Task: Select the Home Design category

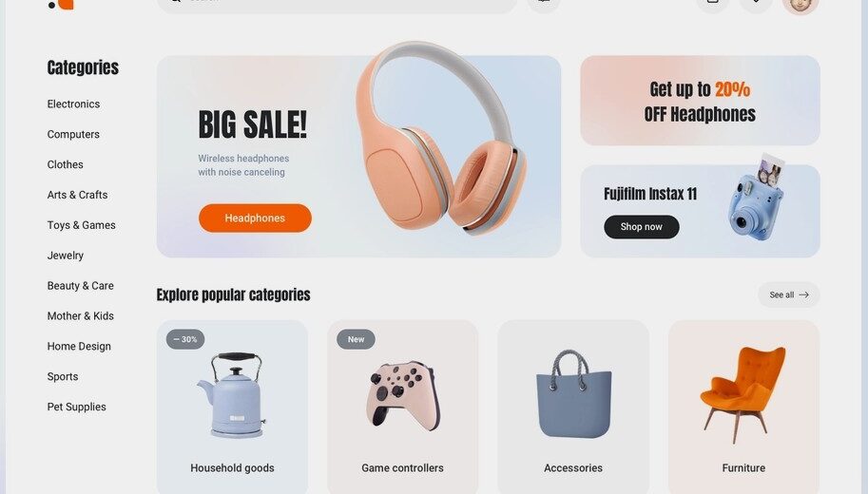Action: [79, 347]
